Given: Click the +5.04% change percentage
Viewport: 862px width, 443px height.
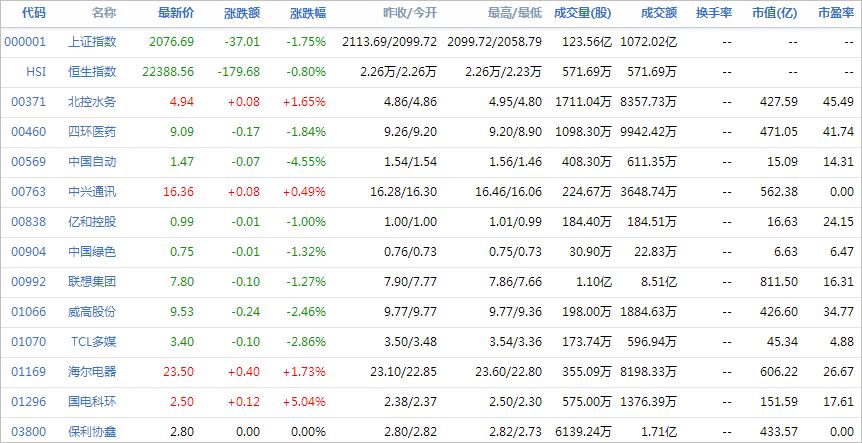Looking at the screenshot, I should click(x=305, y=402).
